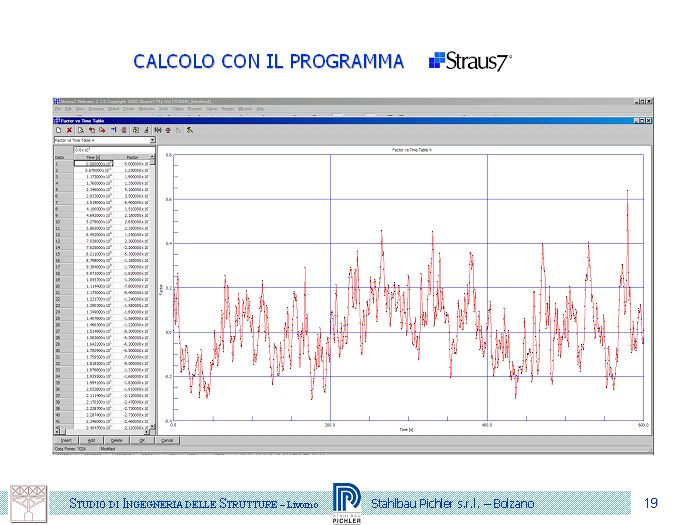Click left arrow of the table's horizontal scrollbar
Screen dimensions: 700x525
(55, 432)
